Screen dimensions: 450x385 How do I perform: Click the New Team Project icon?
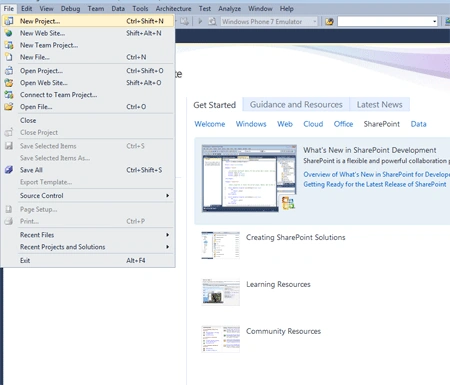point(9,45)
